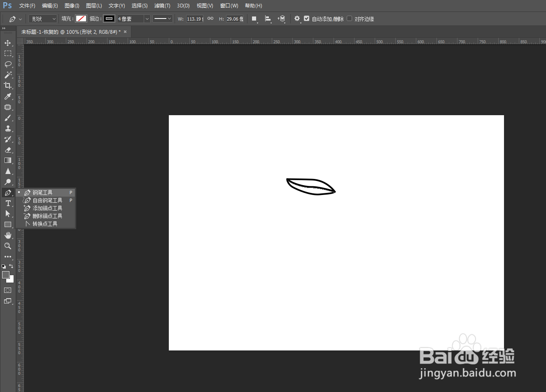Viewport: 546px width, 392px height.
Task: Open the 形状 tool mode dropdown
Action: coord(43,19)
